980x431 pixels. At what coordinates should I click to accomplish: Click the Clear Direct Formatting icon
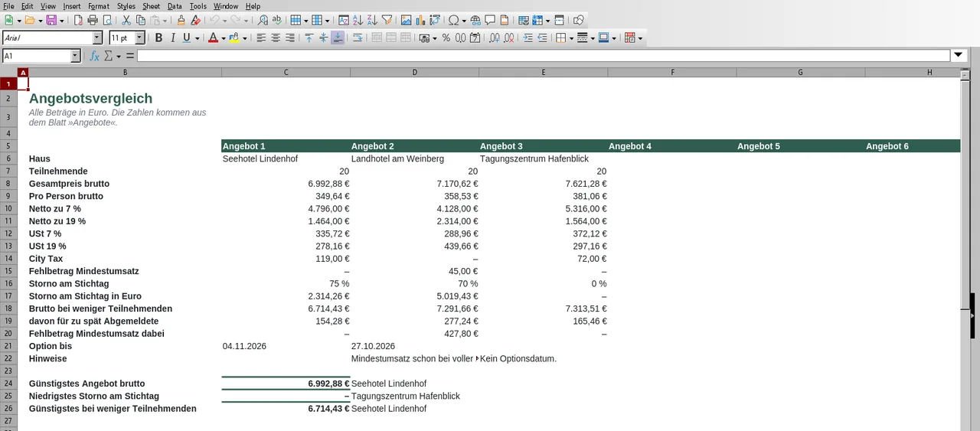[x=195, y=20]
